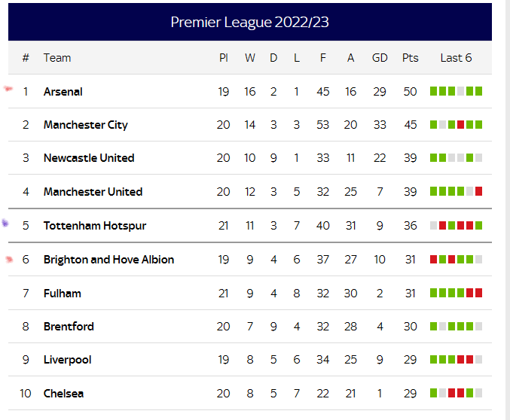This screenshot has height=420, width=510.
Task: Click the GD column header
Action: click(380, 58)
